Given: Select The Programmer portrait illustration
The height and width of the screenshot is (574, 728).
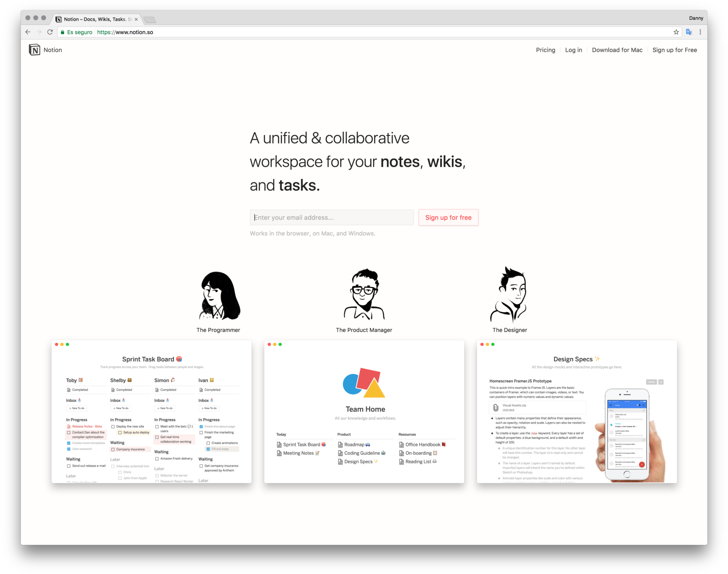Looking at the screenshot, I should pos(219,296).
